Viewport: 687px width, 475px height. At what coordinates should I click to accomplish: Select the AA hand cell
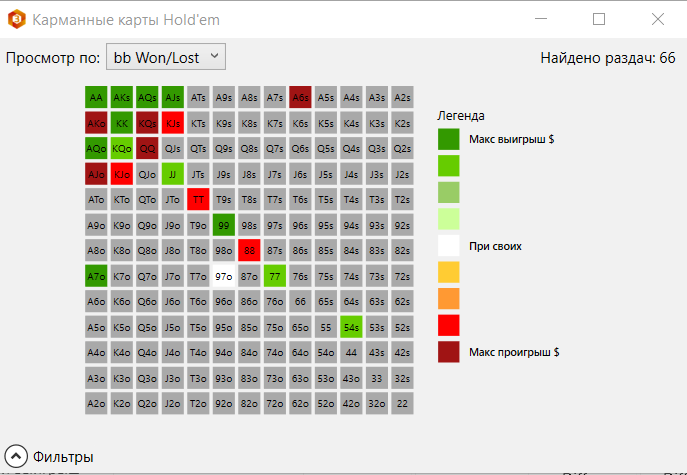(96, 97)
